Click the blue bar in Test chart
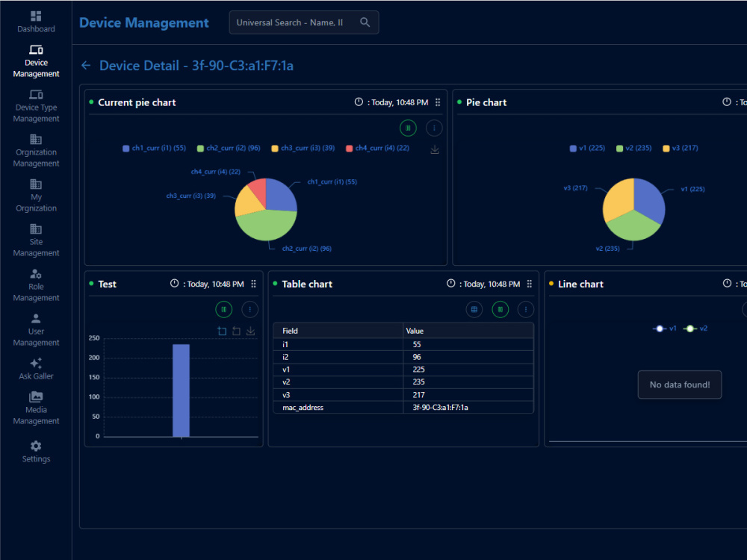This screenshot has width=747, height=560. pyautogui.click(x=181, y=390)
